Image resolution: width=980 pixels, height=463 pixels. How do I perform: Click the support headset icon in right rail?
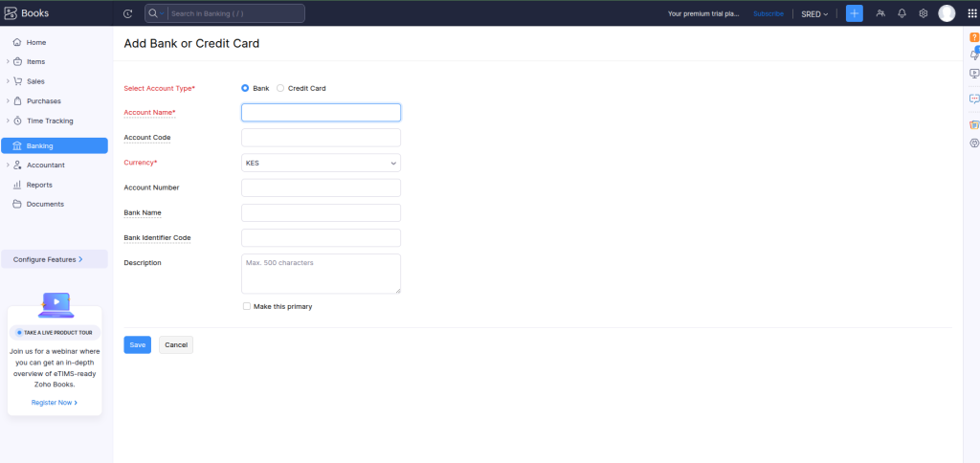(973, 143)
